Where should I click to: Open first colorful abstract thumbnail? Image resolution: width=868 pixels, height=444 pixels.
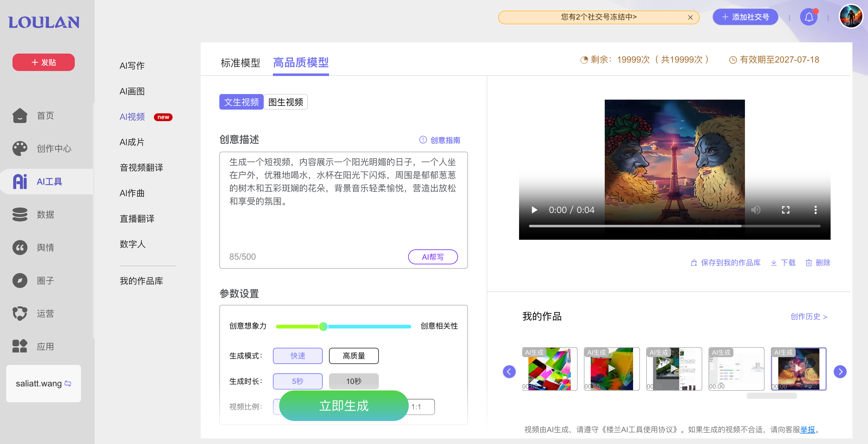click(x=550, y=369)
